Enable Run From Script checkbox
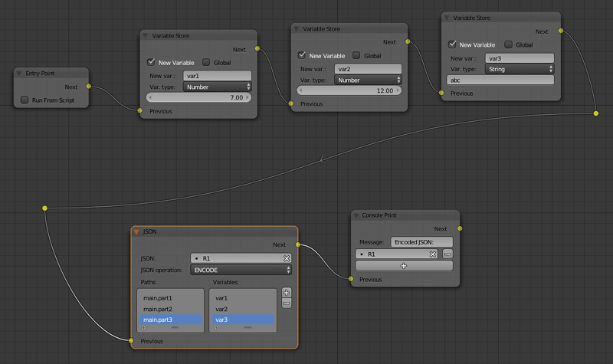Image resolution: width=613 pixels, height=364 pixels. tap(25, 100)
